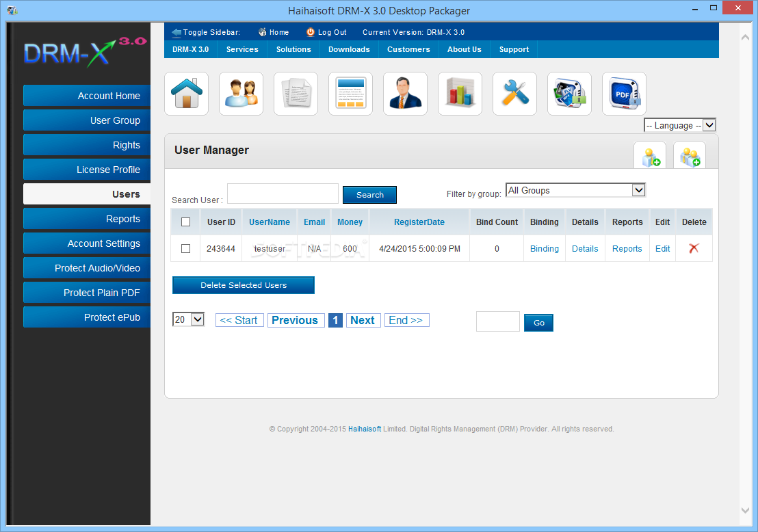Open the User Group people icon
This screenshot has height=532, width=758.
[241, 94]
